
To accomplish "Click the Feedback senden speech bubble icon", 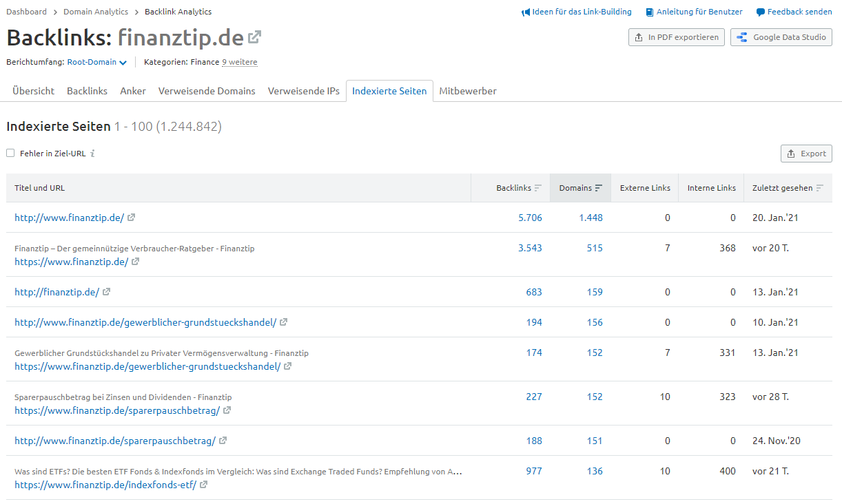I will pos(760,12).
